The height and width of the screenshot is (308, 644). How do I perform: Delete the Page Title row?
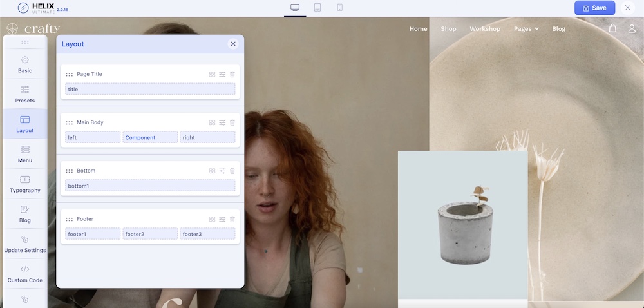click(x=232, y=74)
